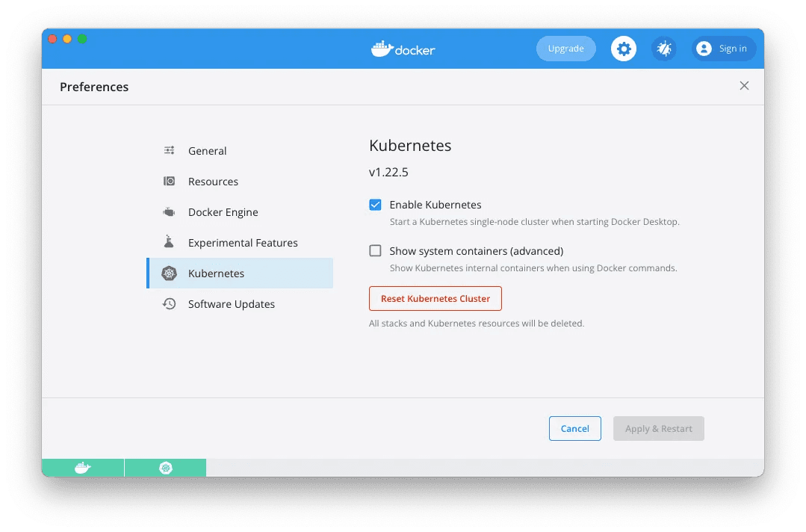The width and height of the screenshot is (806, 532).
Task: Switch to the Resources section
Action: pos(213,182)
